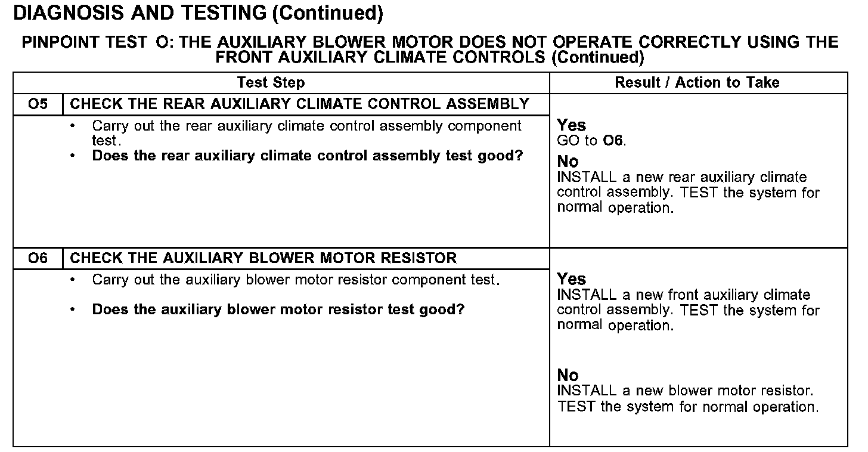Click the bold blower motor resistor question
Viewport: 868px width, 452px height.
pos(278,310)
